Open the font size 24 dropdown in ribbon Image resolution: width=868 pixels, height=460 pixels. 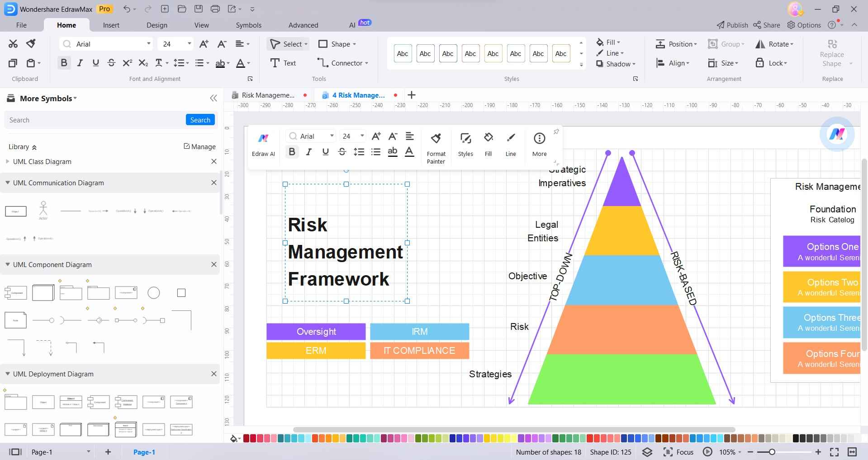pyautogui.click(x=189, y=44)
